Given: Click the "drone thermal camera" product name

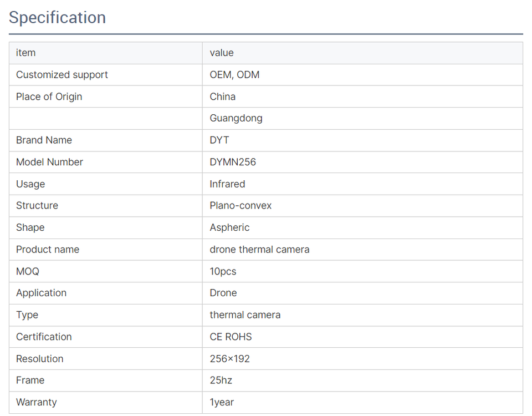Looking at the screenshot, I should (259, 250).
